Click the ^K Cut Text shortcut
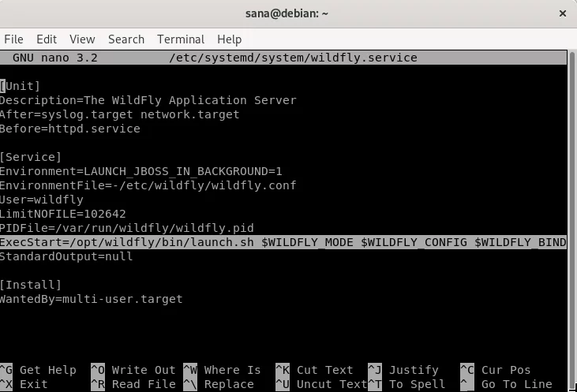Image resolution: width=577 pixels, height=392 pixels. click(315, 370)
